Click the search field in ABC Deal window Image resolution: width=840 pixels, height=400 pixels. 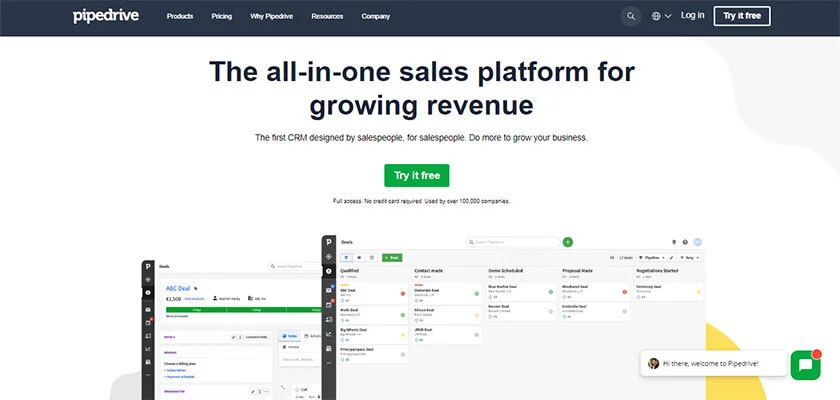coord(296,266)
